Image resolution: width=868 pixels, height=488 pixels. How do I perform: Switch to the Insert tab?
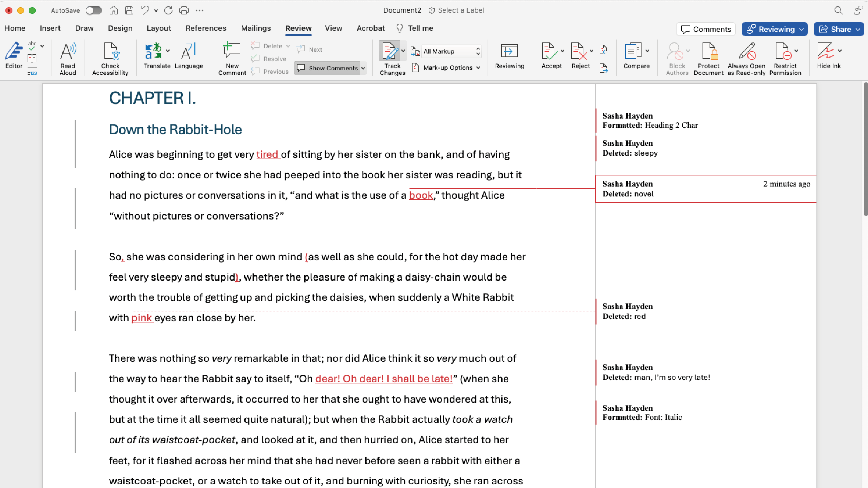point(50,28)
